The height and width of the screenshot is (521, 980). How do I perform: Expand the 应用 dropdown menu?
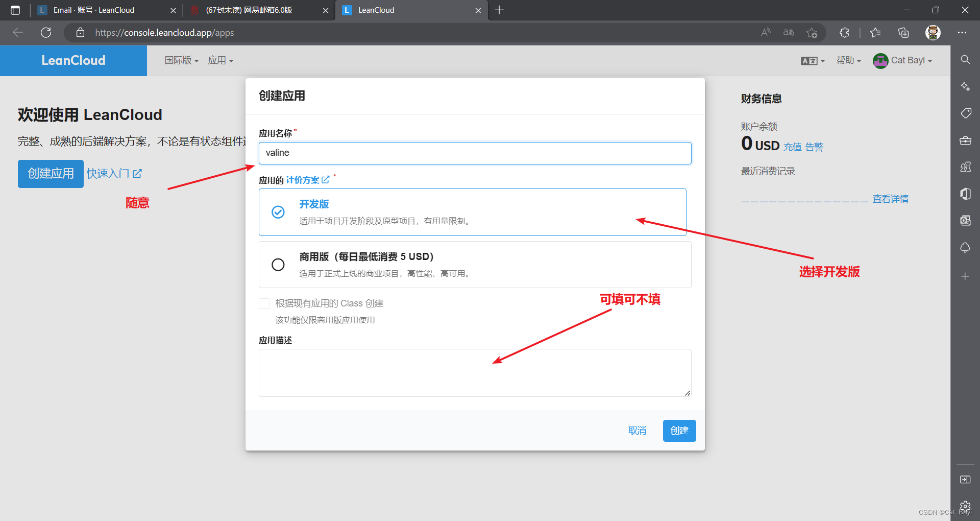pyautogui.click(x=220, y=60)
